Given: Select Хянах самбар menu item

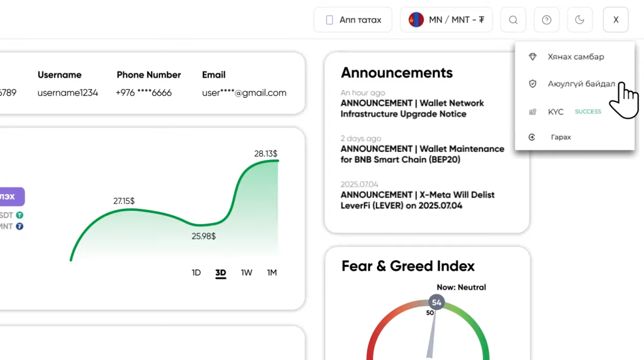Looking at the screenshot, I should point(575,56).
